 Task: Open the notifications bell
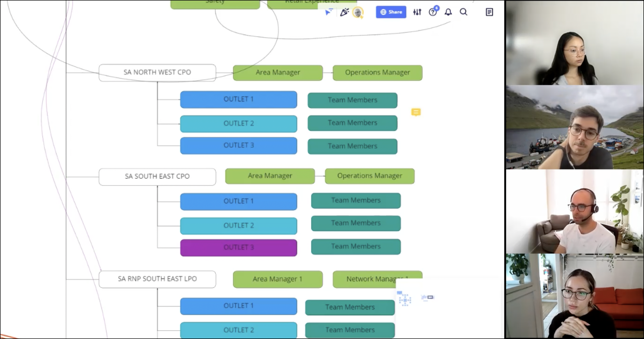click(448, 12)
